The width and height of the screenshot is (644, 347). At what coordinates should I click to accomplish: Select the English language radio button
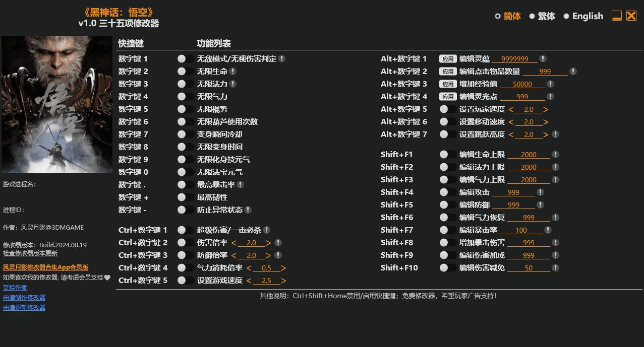[566, 16]
